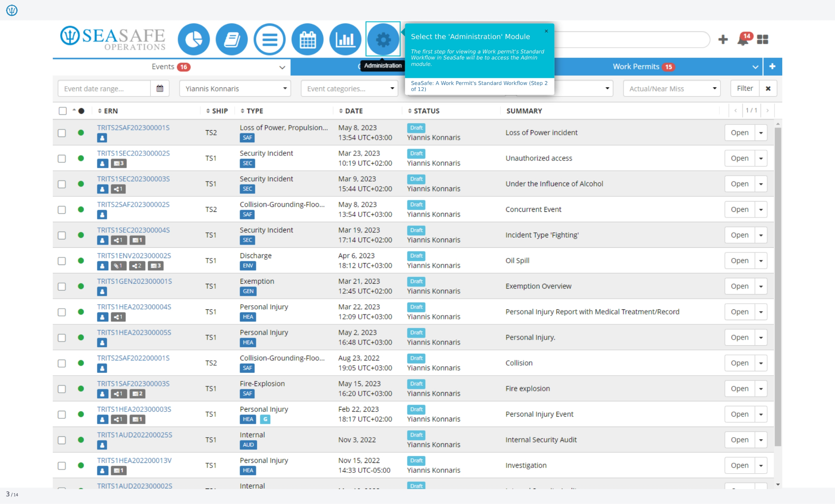Viewport: 835px width, 504px height.
Task: Open the grid layout icon
Action: pos(763,40)
